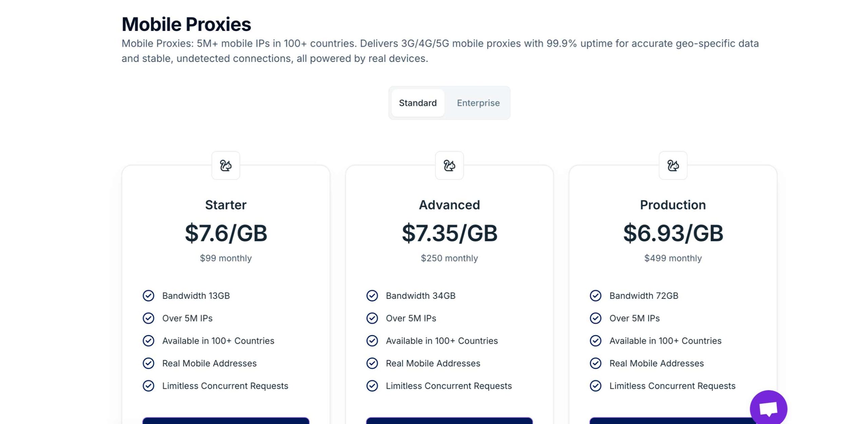Click check icon beside Production Bandwidth 72GB
The height and width of the screenshot is (424, 868).
pyautogui.click(x=595, y=296)
